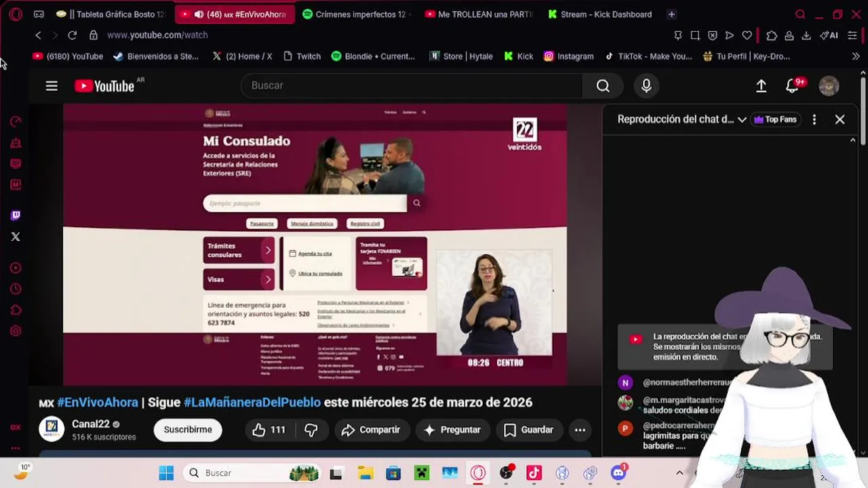Open the TikTok bookmark
The image size is (868, 488).
pos(649,56)
